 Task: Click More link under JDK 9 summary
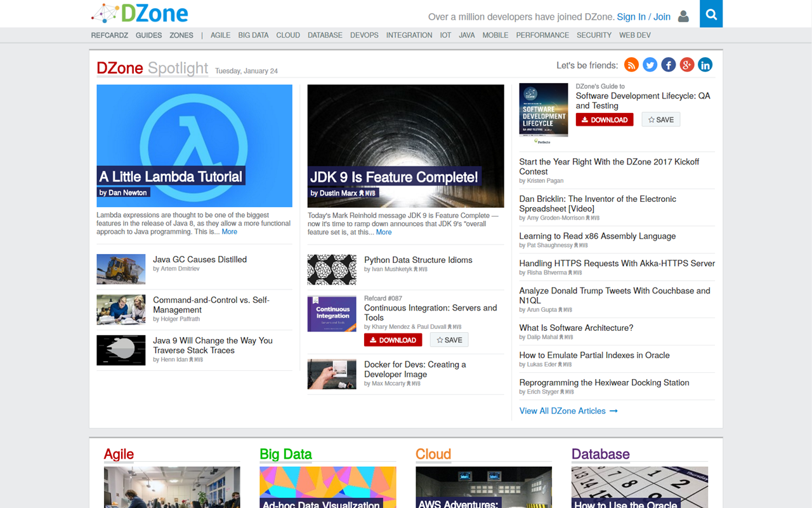click(x=384, y=232)
